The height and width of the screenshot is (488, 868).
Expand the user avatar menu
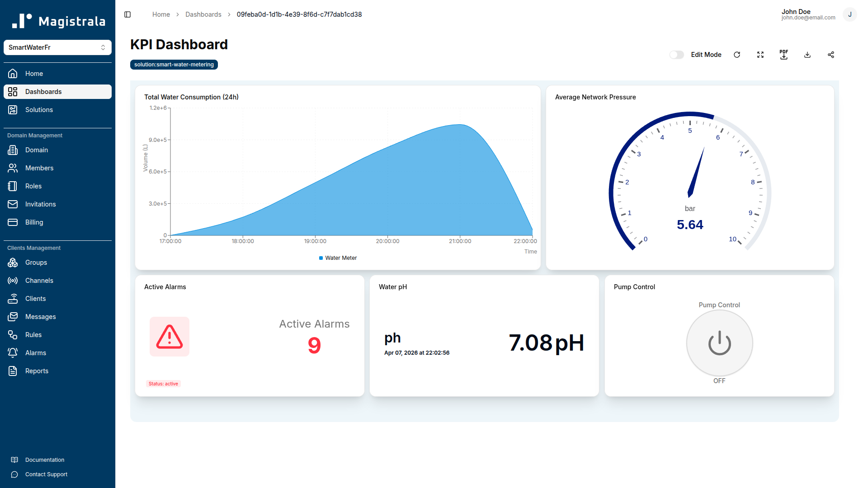coord(850,14)
